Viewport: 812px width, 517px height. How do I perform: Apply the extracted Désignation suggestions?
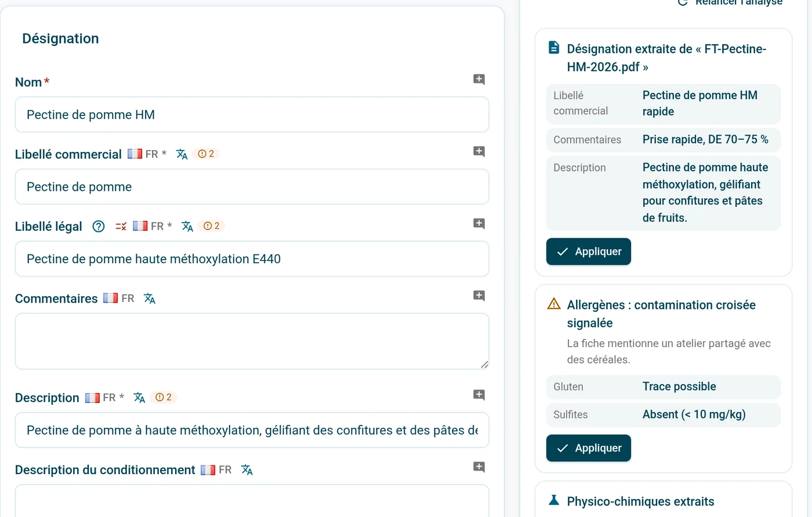[589, 252]
